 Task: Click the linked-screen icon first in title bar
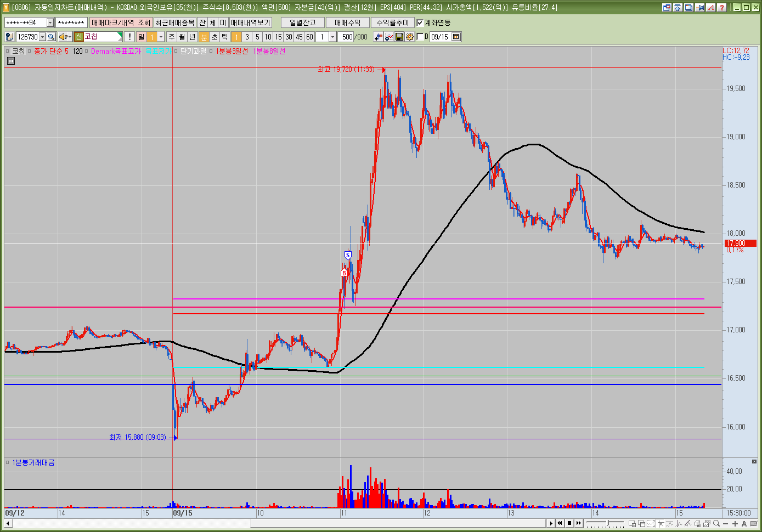[x=667, y=7]
